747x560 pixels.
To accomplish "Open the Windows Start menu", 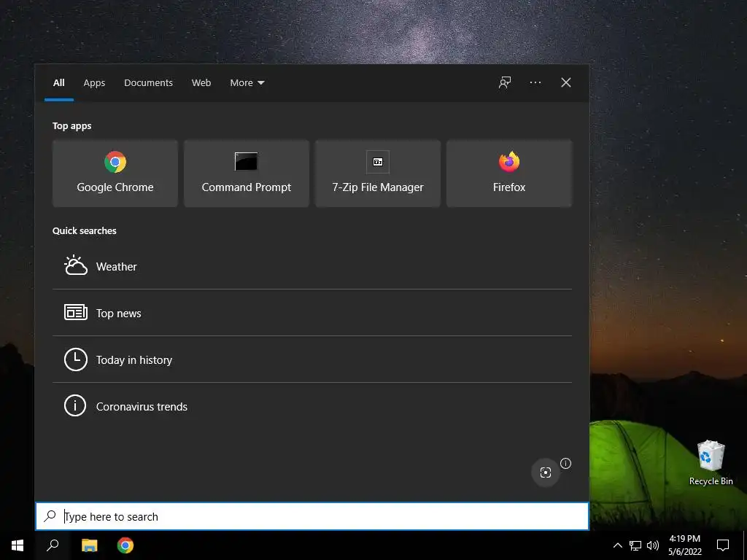I will pyautogui.click(x=18, y=545).
